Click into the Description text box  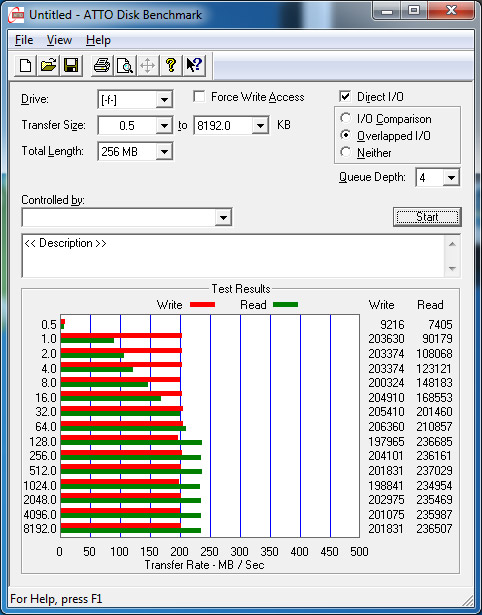[233, 256]
